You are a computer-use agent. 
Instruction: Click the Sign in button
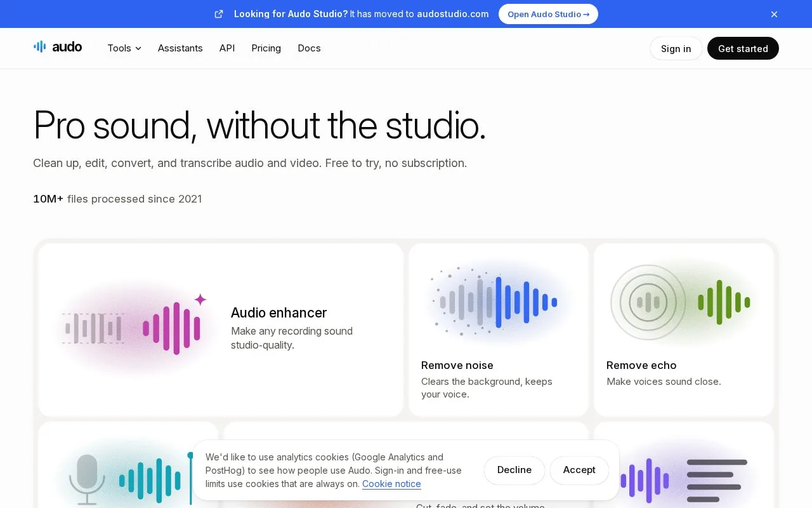676,48
